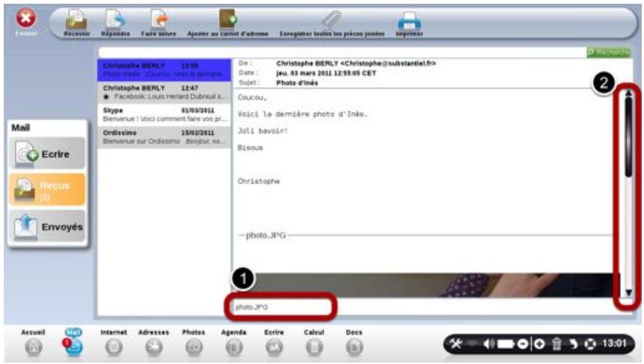Select Christophe BERLY email from 12:55
This screenshot has width=644, height=364.
[164, 70]
